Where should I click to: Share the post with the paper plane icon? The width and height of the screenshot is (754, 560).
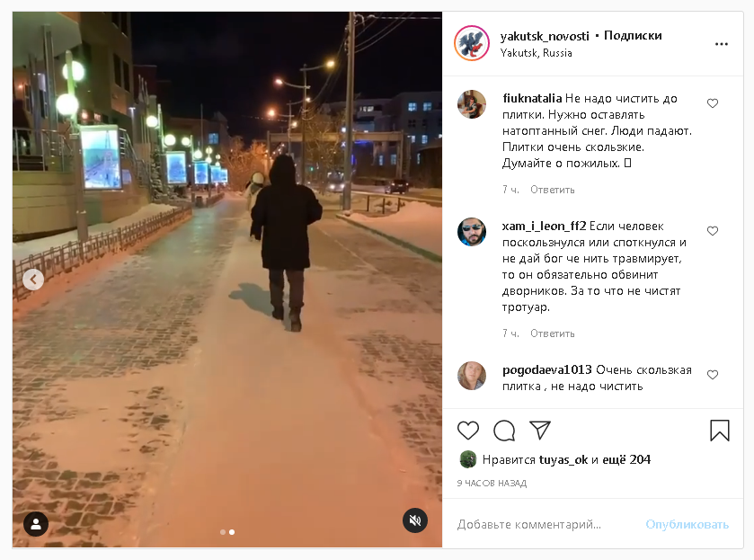tap(539, 430)
